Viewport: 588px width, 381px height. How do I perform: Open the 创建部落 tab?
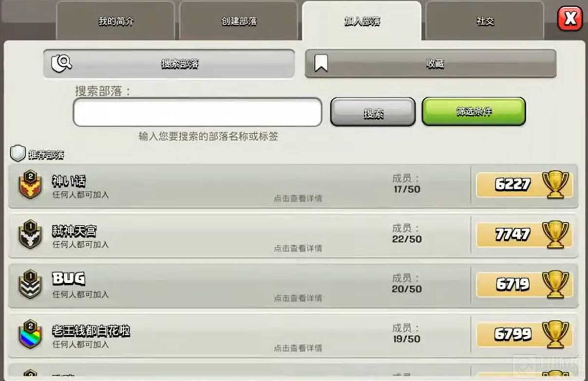(239, 21)
